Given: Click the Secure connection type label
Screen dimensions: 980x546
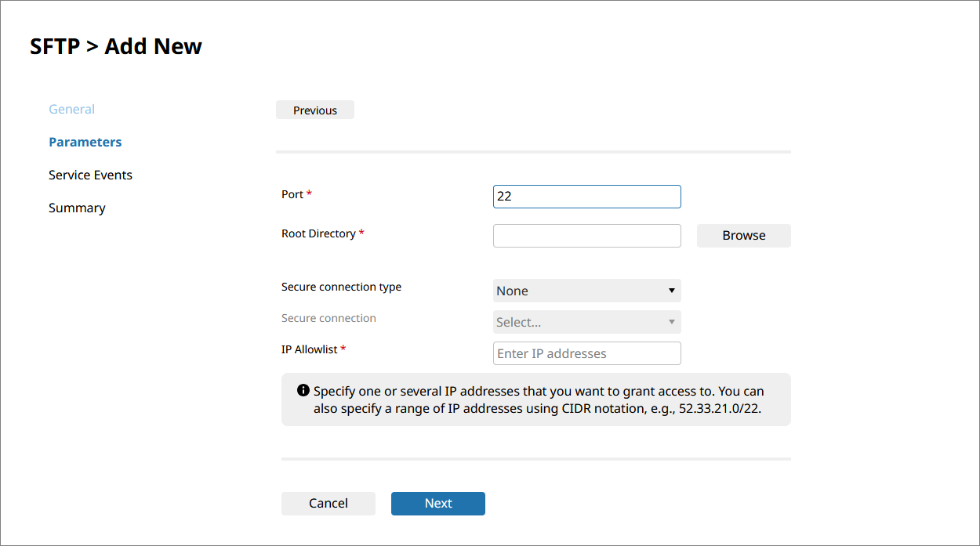Looking at the screenshot, I should coord(341,287).
